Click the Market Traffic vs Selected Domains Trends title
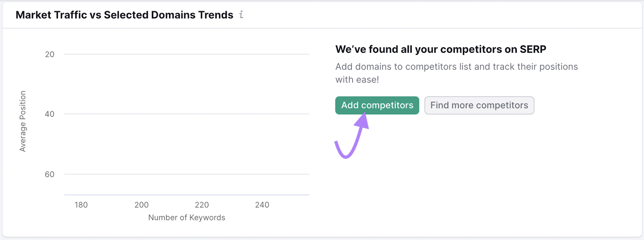The image size is (644, 240). coord(124,15)
